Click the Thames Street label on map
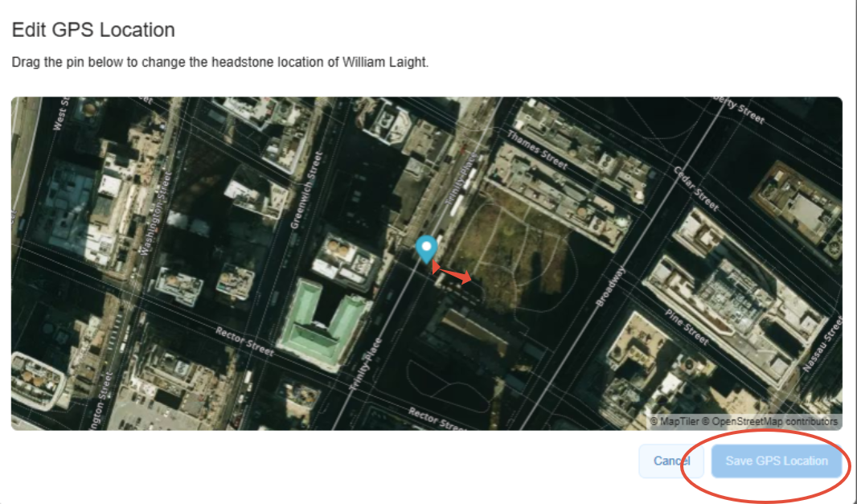The height and width of the screenshot is (504, 857). coord(537,150)
